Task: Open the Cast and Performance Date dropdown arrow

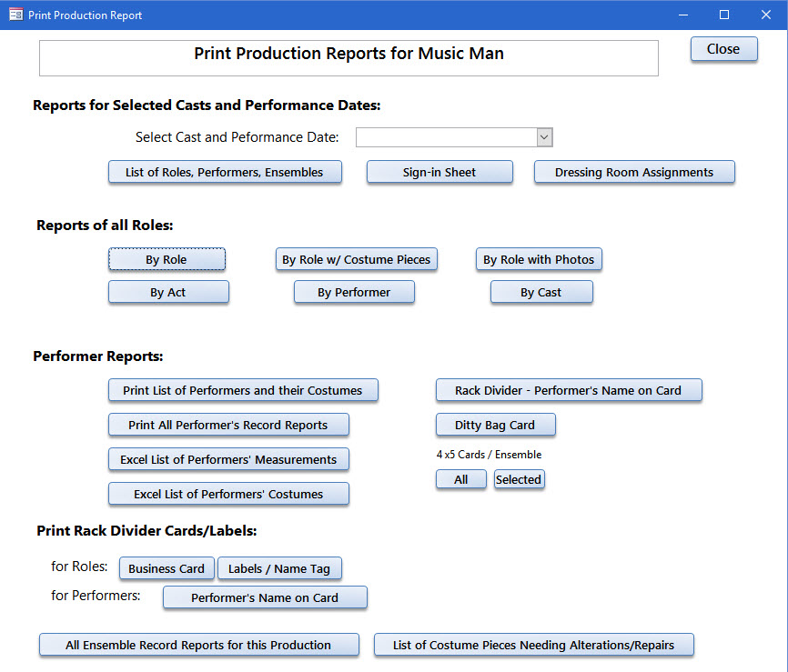Action: click(544, 137)
